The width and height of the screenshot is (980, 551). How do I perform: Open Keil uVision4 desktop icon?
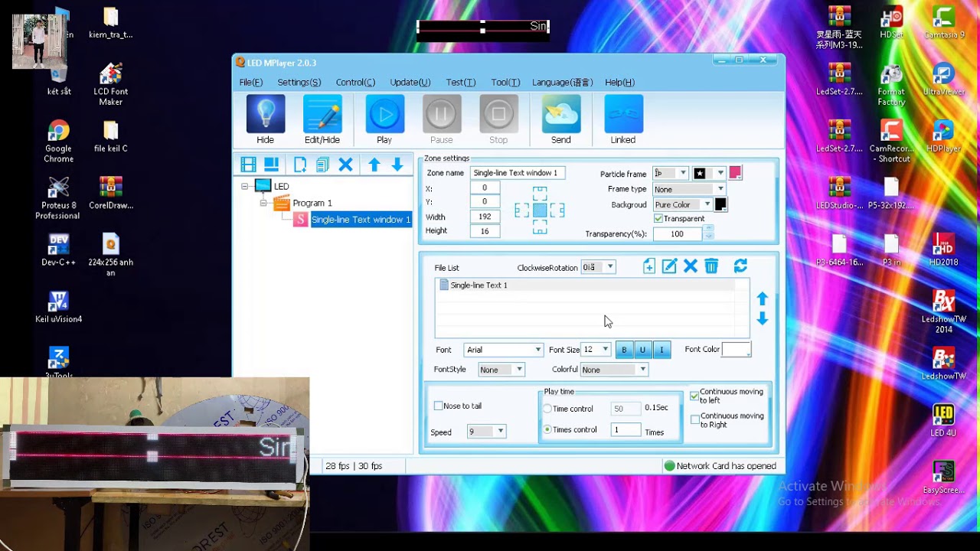tap(58, 307)
